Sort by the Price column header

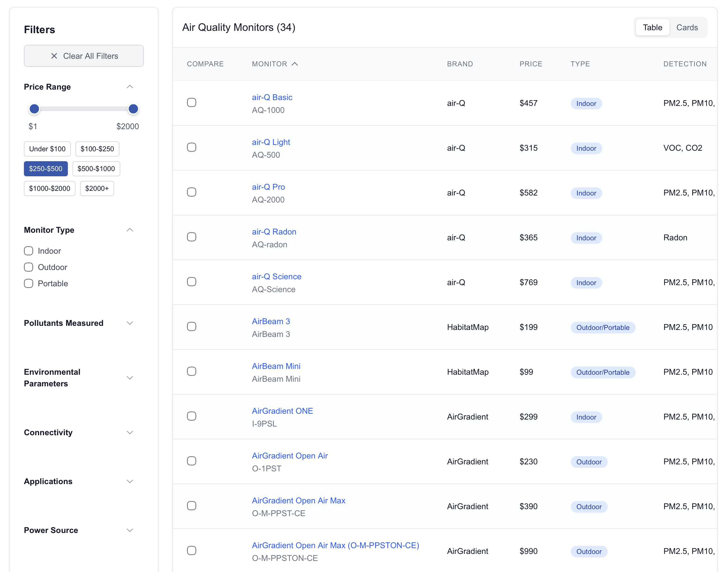(x=531, y=64)
